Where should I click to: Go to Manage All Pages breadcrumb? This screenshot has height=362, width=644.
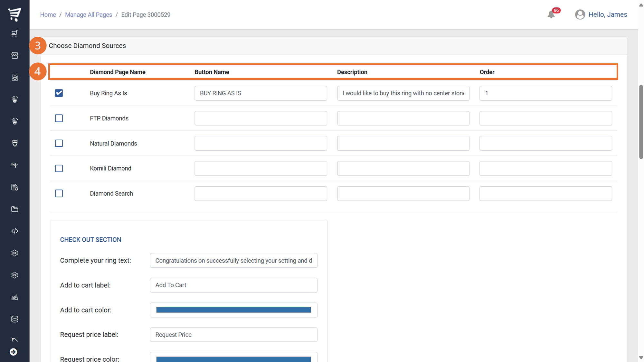[88, 14]
